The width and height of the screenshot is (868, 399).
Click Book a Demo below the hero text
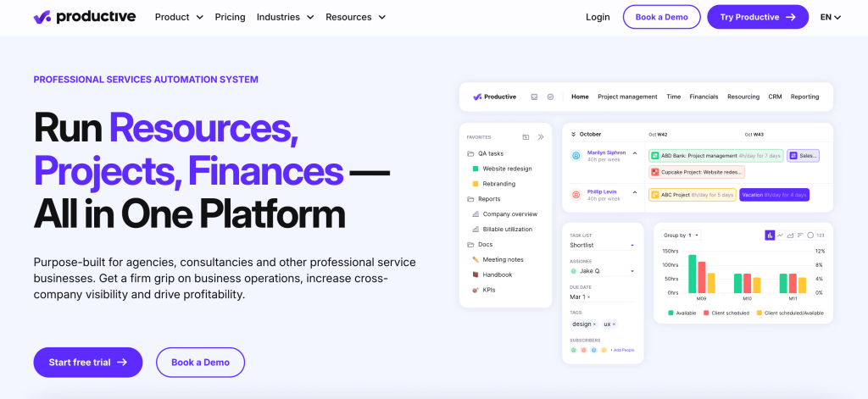coord(200,363)
